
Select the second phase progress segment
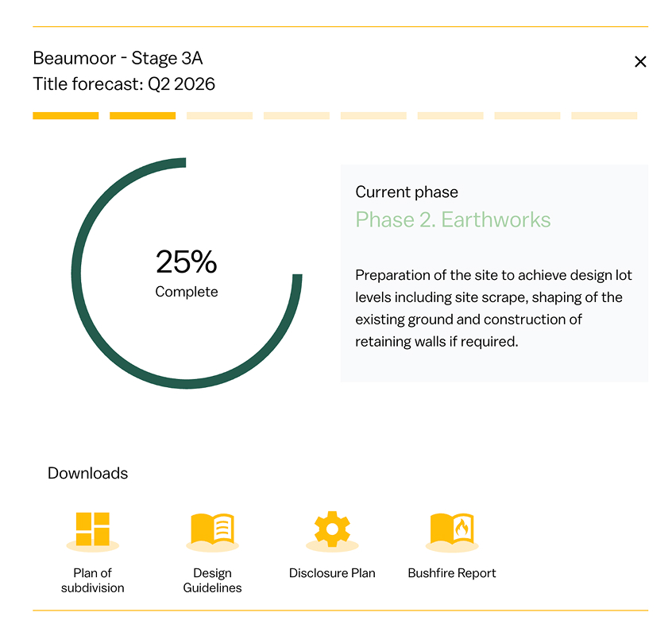coord(142,116)
